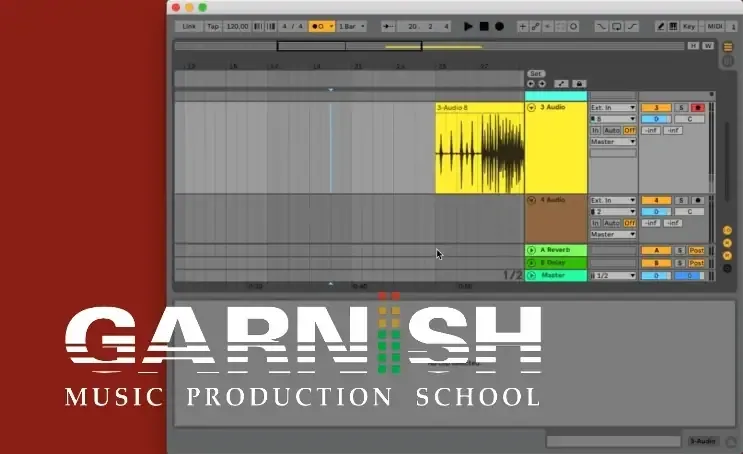Click 3 Audio volume slider
Image resolution: width=743 pixels, height=454 pixels.
pyautogui.click(x=656, y=119)
